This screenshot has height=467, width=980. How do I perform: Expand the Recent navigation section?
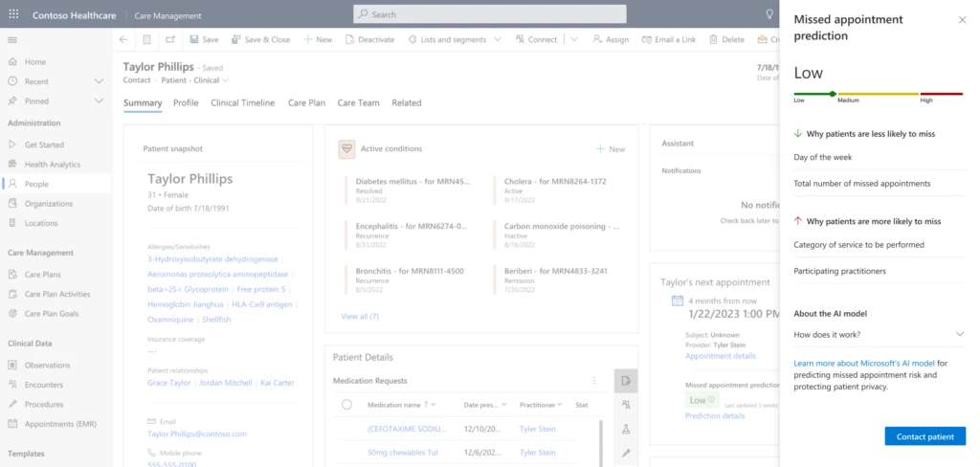click(99, 81)
